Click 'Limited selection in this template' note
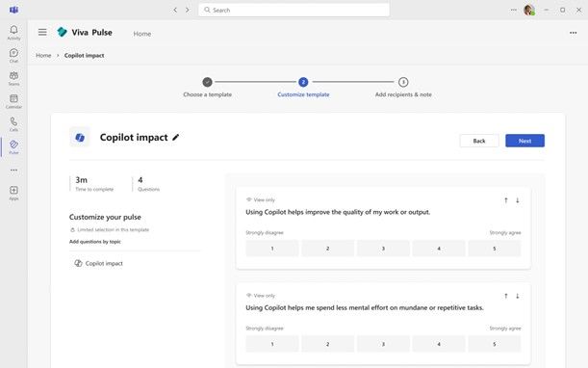This screenshot has width=588, height=368. 110,230
